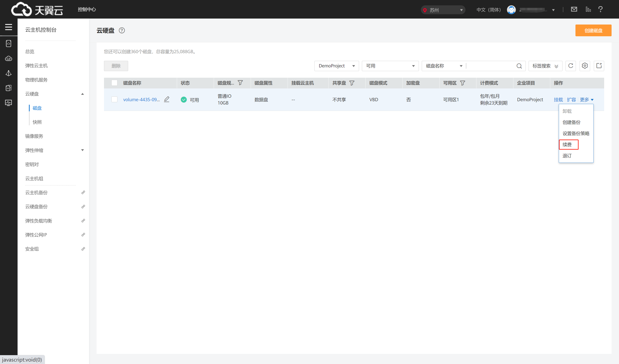This screenshot has width=619, height=364.
Task: Open the column settings gear icon
Action: [x=585, y=66]
